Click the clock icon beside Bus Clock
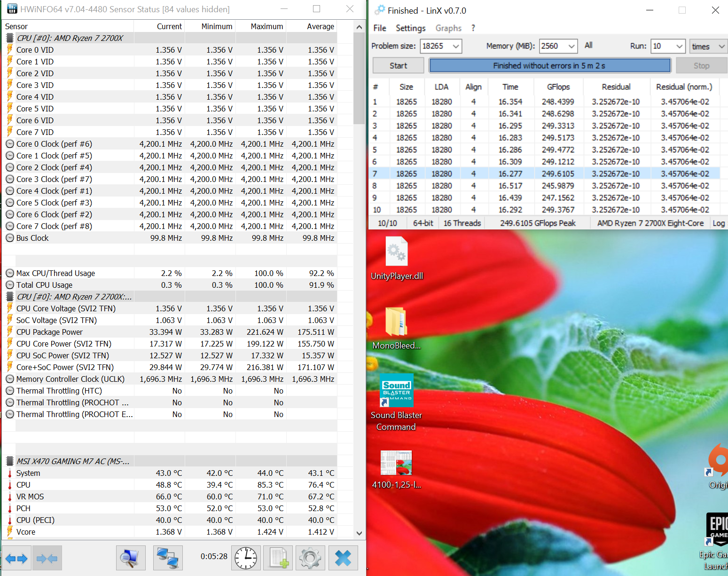The height and width of the screenshot is (576, 728). click(x=10, y=238)
